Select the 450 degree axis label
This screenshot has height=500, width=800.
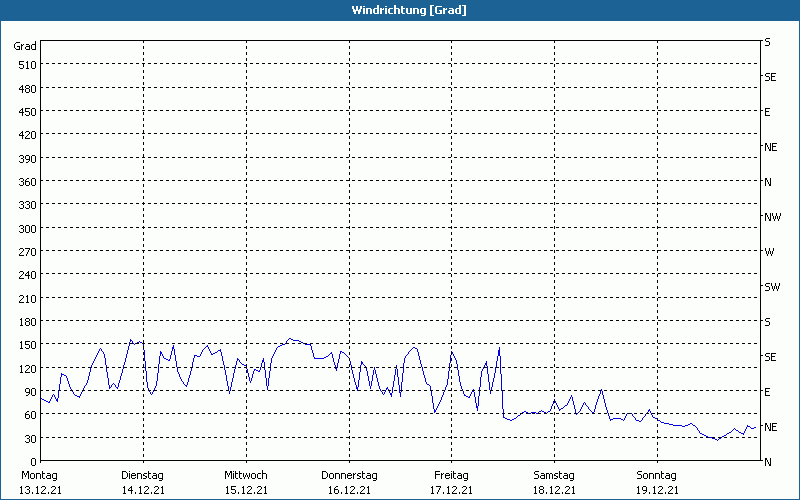coord(27,112)
